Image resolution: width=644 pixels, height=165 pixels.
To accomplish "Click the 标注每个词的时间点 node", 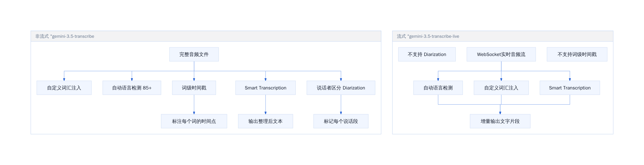I will 194,121.
